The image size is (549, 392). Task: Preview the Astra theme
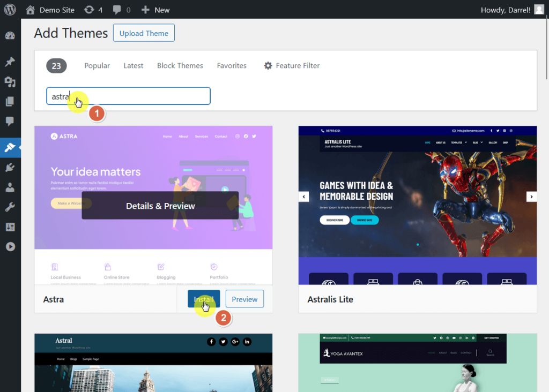(x=244, y=299)
